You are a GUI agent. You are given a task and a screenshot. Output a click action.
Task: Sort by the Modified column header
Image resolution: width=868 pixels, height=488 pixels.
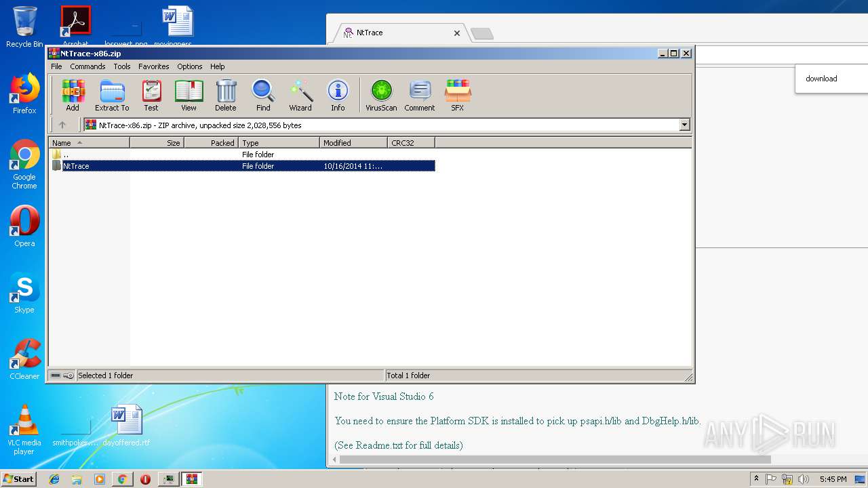(353, 143)
